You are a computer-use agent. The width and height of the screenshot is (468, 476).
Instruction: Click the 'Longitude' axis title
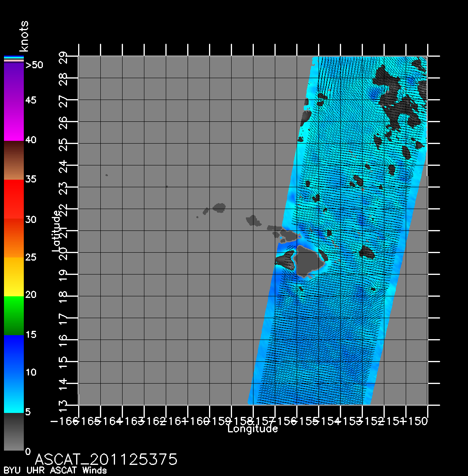(252, 429)
